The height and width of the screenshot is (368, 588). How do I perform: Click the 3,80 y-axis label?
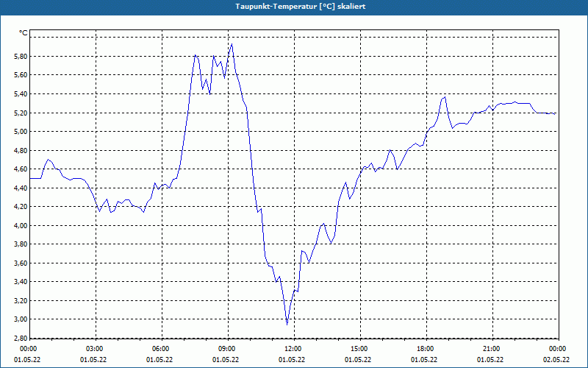pyautogui.click(x=21, y=244)
